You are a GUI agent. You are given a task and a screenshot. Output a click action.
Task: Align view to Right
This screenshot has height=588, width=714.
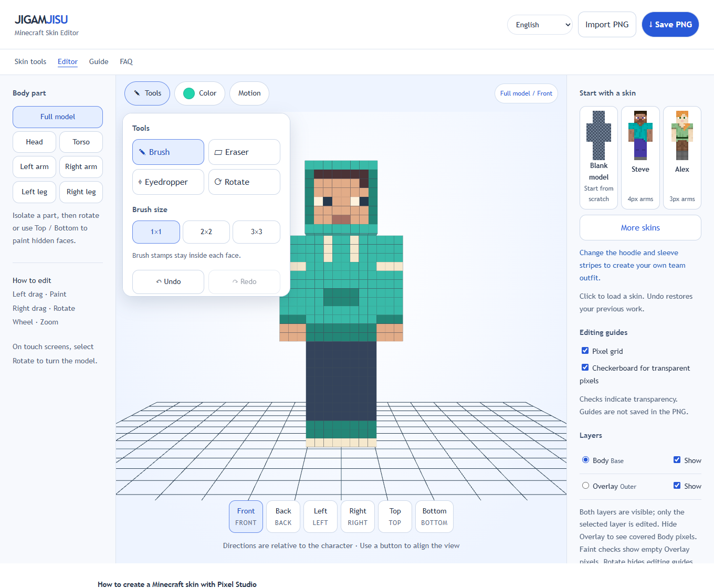pyautogui.click(x=358, y=517)
